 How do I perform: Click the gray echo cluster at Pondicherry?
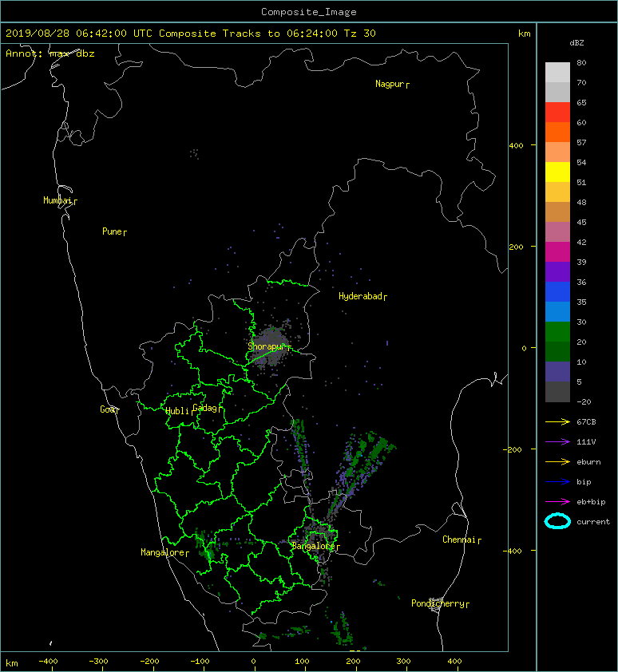coord(436,605)
